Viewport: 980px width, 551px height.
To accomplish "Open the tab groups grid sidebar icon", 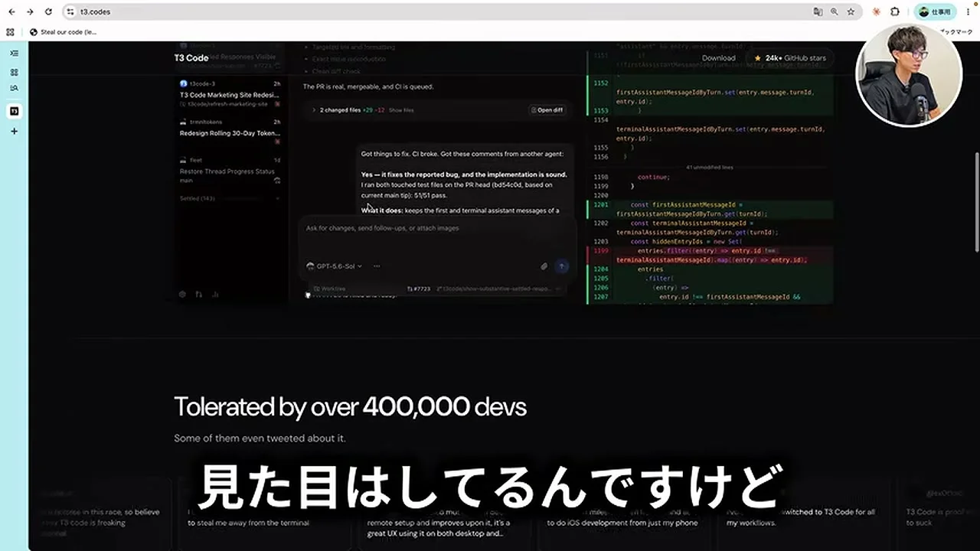I will point(14,72).
